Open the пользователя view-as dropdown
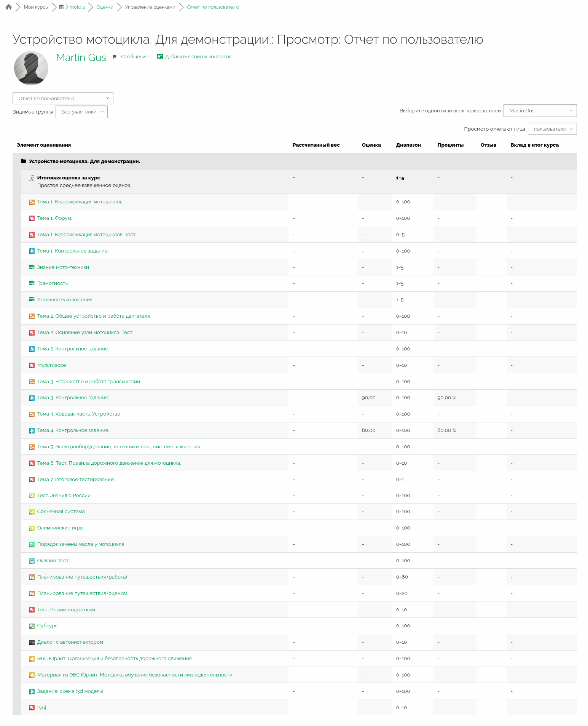The width and height of the screenshot is (588, 726). [x=552, y=129]
